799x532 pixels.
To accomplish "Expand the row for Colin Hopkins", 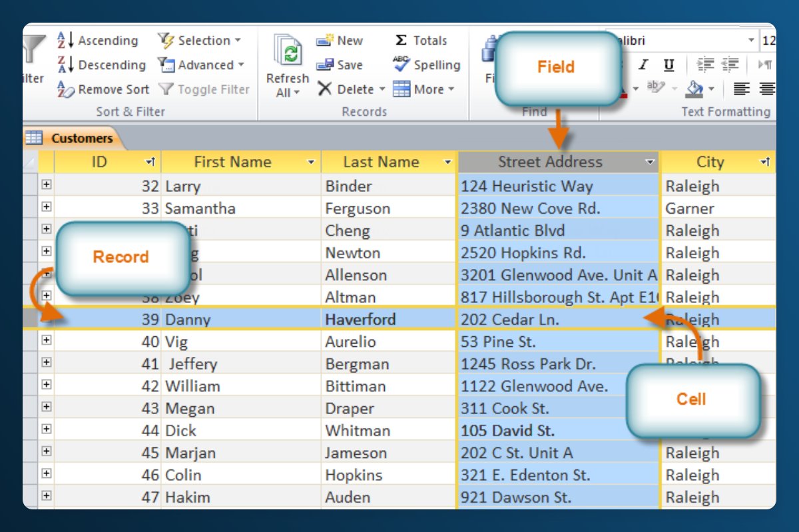I will tap(46, 473).
